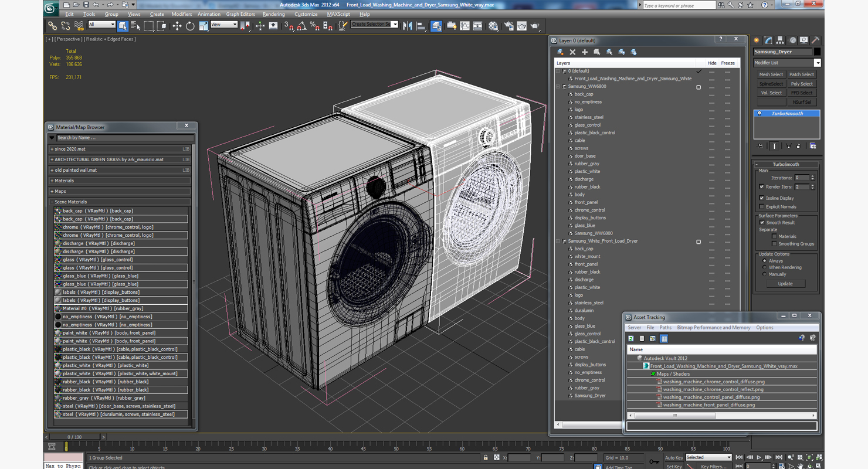868x469 pixels.
Task: Click the Unlink Selection tool
Action: tap(66, 26)
